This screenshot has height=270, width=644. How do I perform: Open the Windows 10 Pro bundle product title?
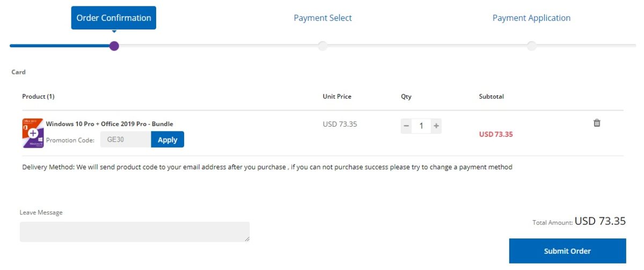(109, 124)
